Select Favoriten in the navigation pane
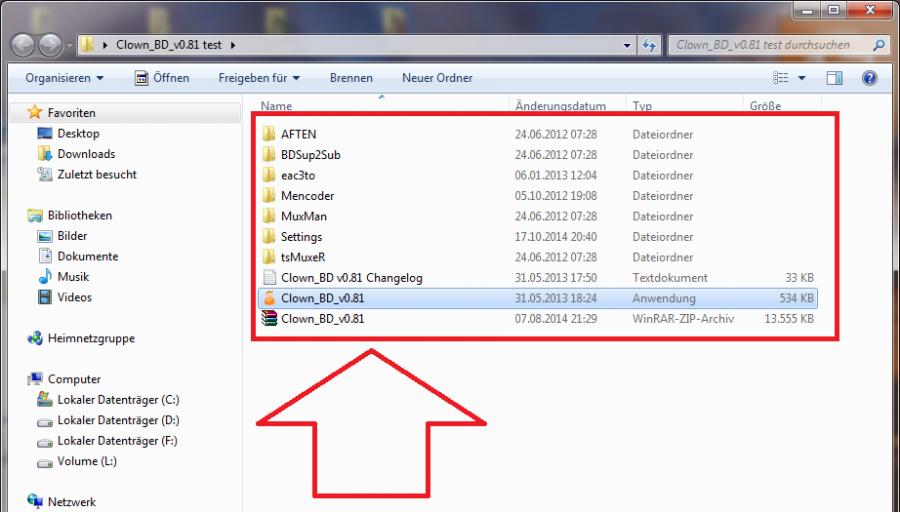Screen dimensions: 900x512 [x=71, y=113]
